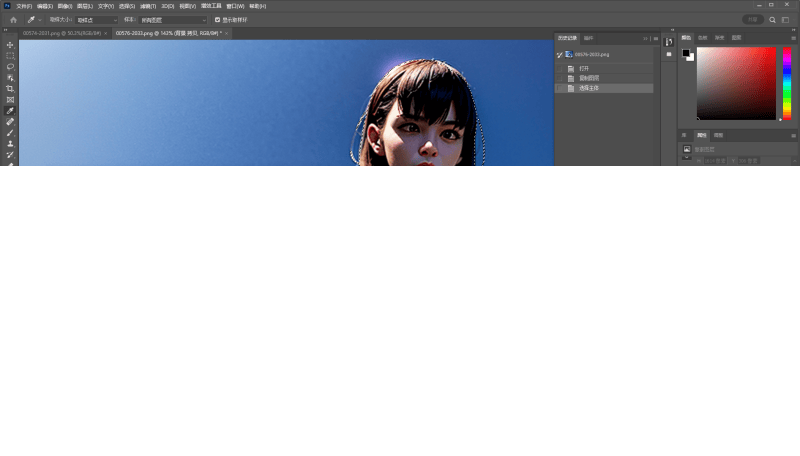Select the Eyedropper tool in the toolbox

(10, 111)
